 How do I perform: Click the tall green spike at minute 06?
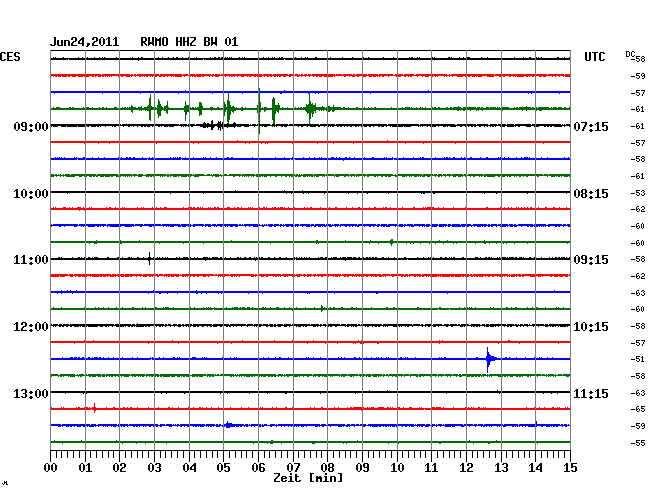point(259,110)
